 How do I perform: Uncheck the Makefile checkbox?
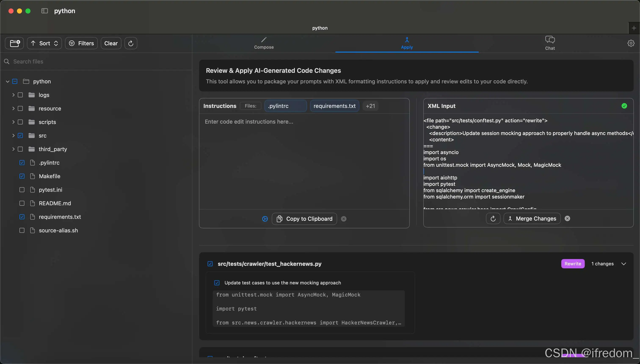(22, 176)
